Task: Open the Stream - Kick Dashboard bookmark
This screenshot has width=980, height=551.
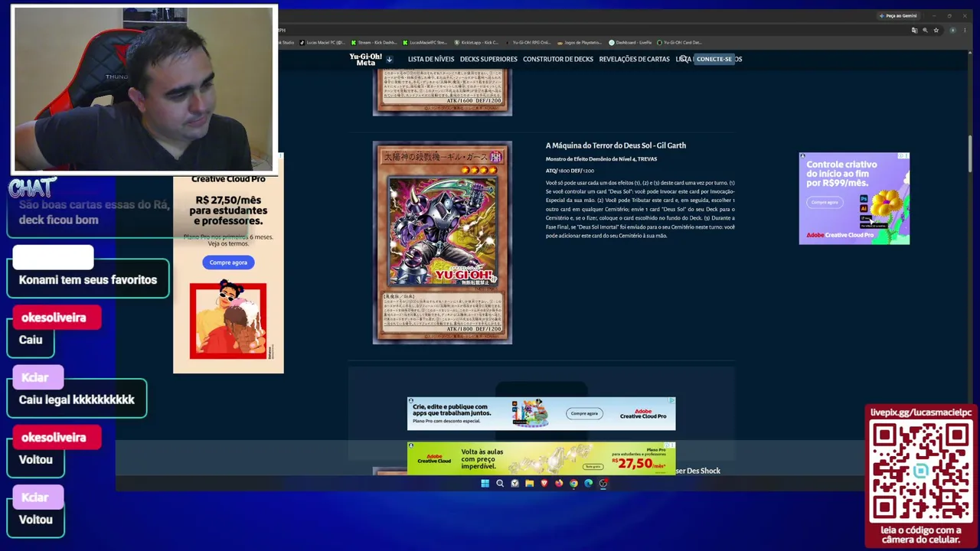Action: coord(374,42)
